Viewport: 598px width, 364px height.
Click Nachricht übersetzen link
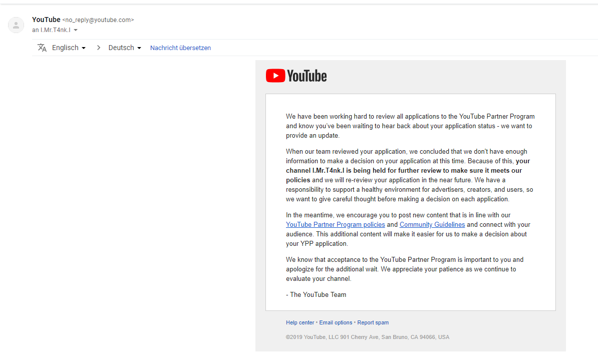point(180,48)
